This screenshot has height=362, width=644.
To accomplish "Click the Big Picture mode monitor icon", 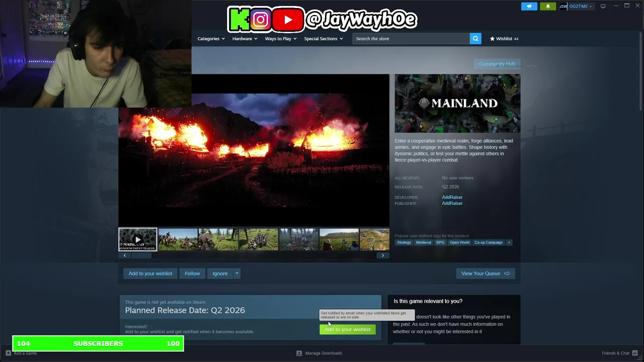I will coord(603,6).
